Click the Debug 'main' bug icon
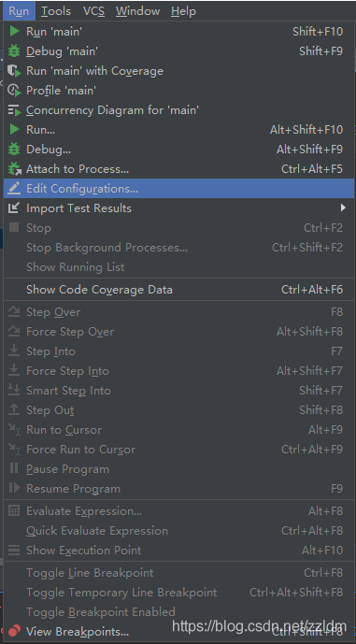The width and height of the screenshot is (356, 644). (14, 50)
